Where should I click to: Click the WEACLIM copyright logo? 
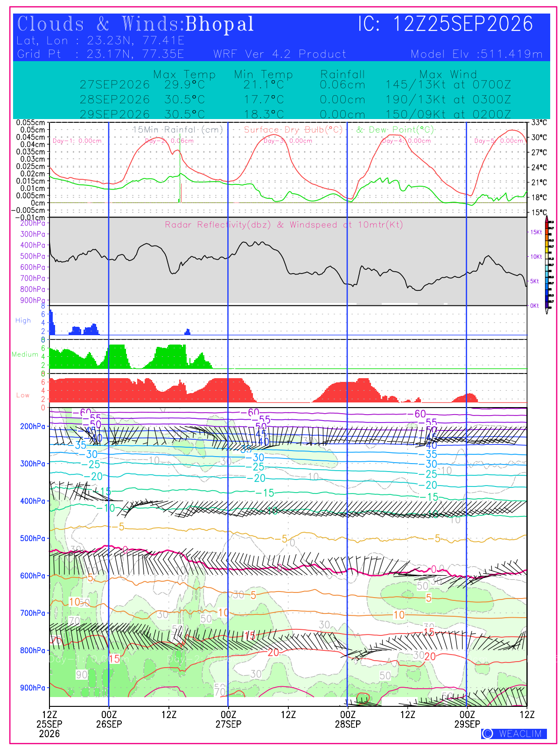pyautogui.click(x=514, y=733)
